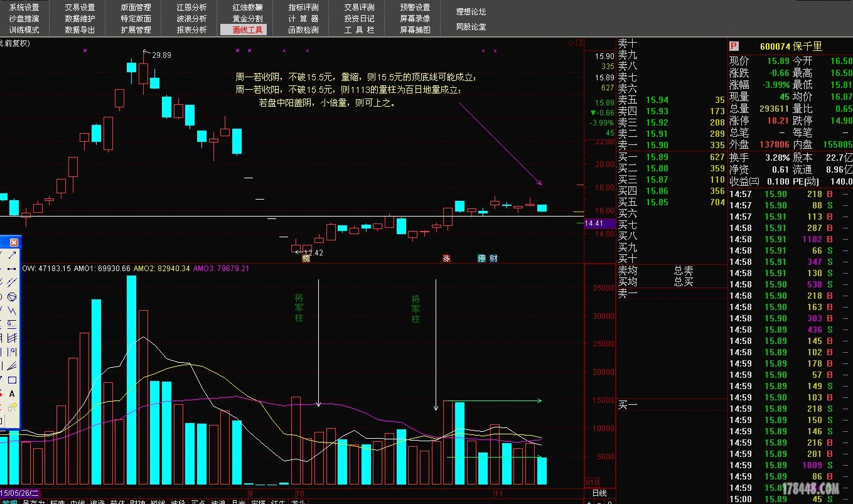Viewport: 853px width, 504px height.
Task: Open the 同股论堂 link
Action: 471,27
